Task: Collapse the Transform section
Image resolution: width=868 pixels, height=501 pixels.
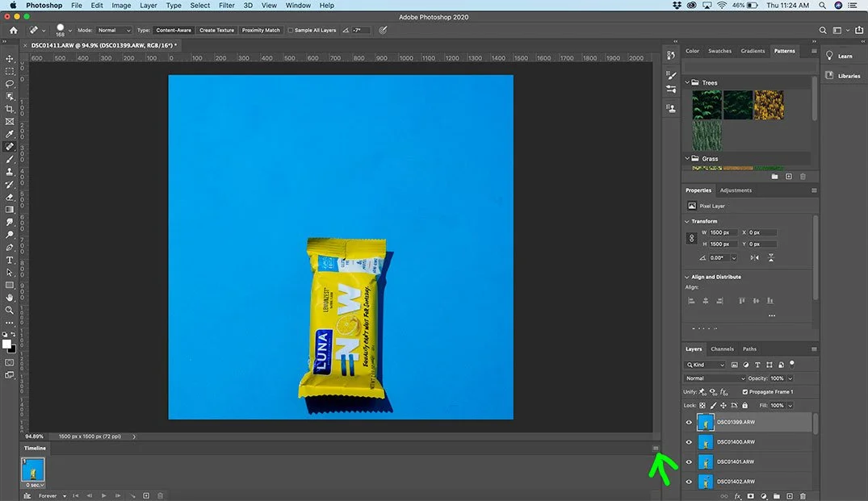Action: click(x=687, y=221)
